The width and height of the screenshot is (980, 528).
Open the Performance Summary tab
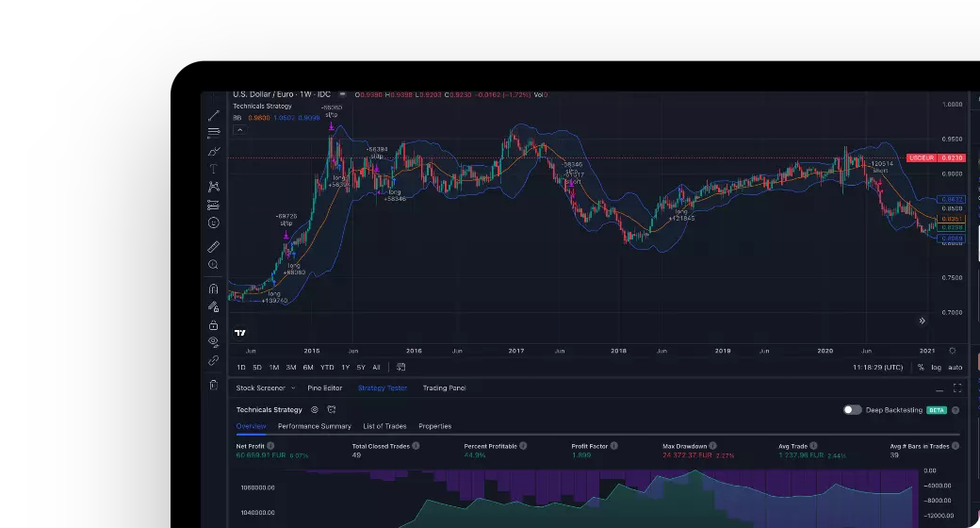314,426
